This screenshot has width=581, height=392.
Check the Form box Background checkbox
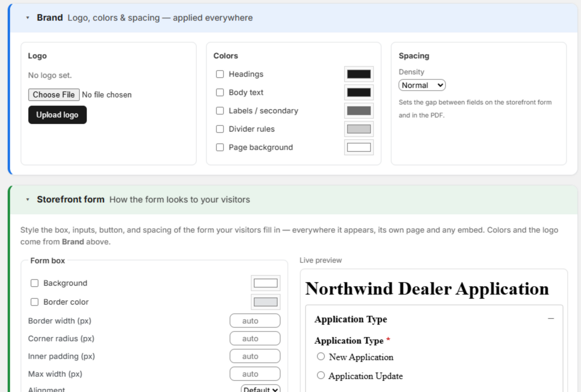(34, 283)
